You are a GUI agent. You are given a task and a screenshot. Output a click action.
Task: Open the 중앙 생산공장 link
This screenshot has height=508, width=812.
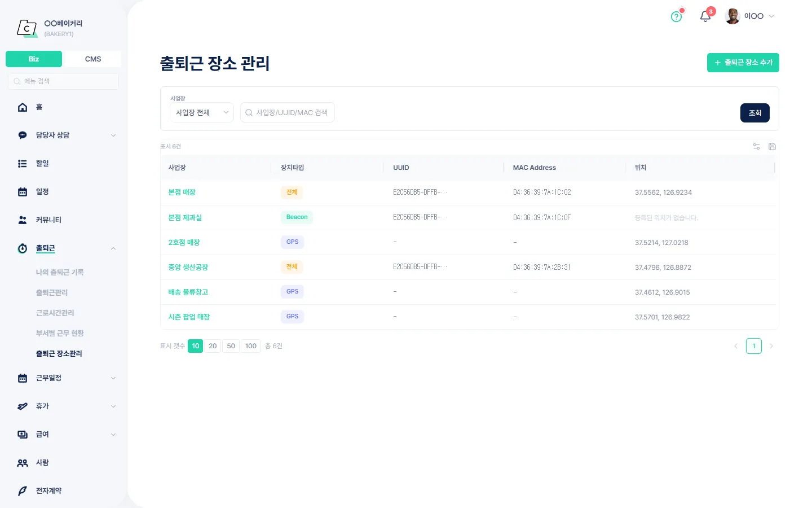pyautogui.click(x=188, y=268)
